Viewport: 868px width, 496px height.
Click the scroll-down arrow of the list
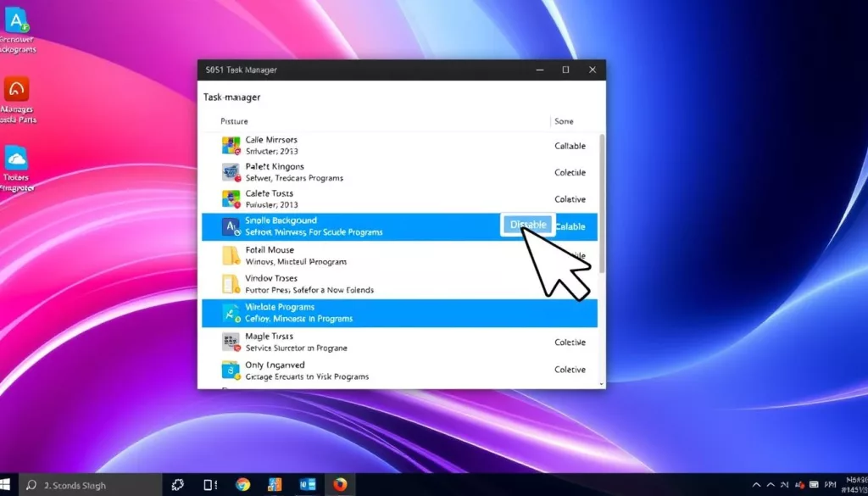(602, 383)
